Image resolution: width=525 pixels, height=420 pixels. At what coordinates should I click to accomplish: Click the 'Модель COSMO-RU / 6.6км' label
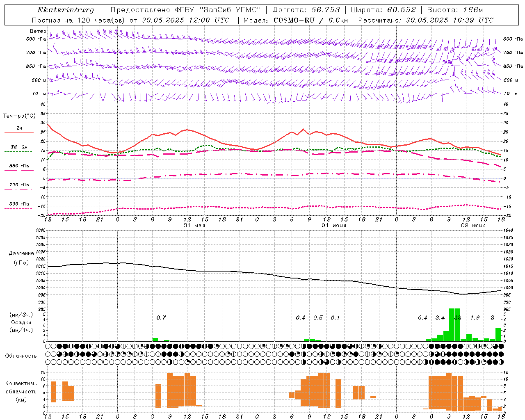tap(296, 20)
